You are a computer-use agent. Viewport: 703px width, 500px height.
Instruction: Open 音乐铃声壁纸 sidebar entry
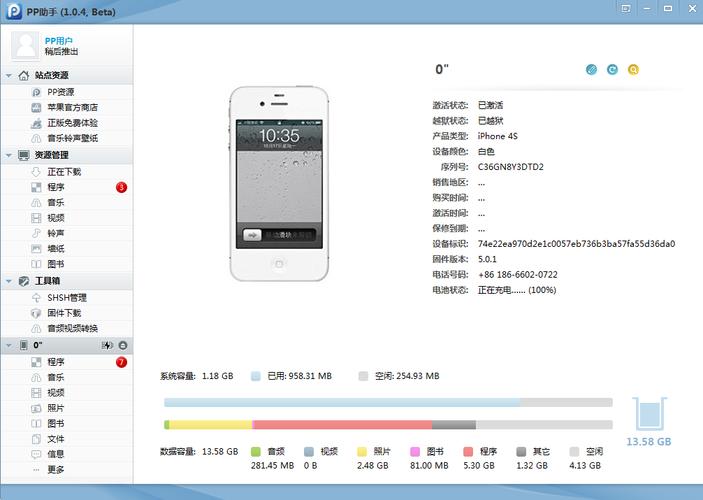click(x=66, y=138)
